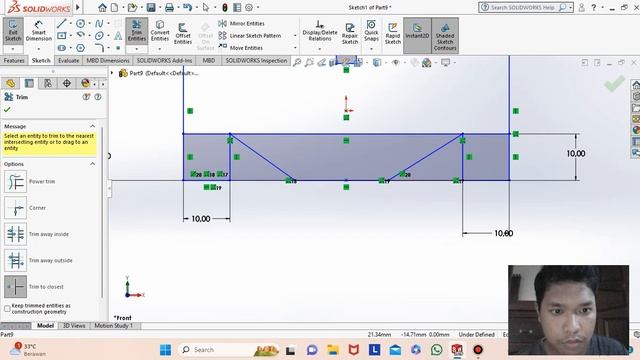Switch to the 3D Views tab
Viewport: 640px width, 360px height.
74,326
